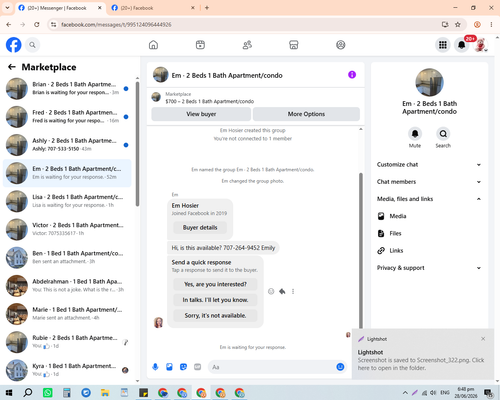Mute this chat with the bell icon
Viewport: 500px width, 400px height.
[x=415, y=134]
